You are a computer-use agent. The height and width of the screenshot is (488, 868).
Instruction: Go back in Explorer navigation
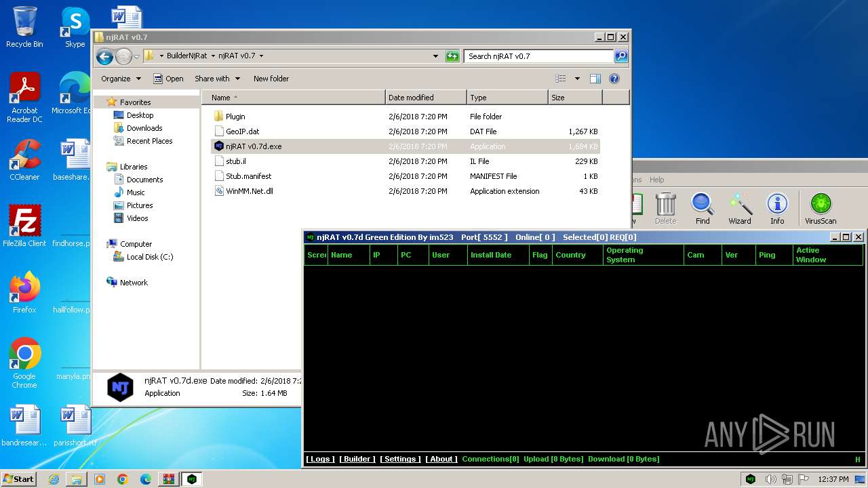click(x=104, y=56)
